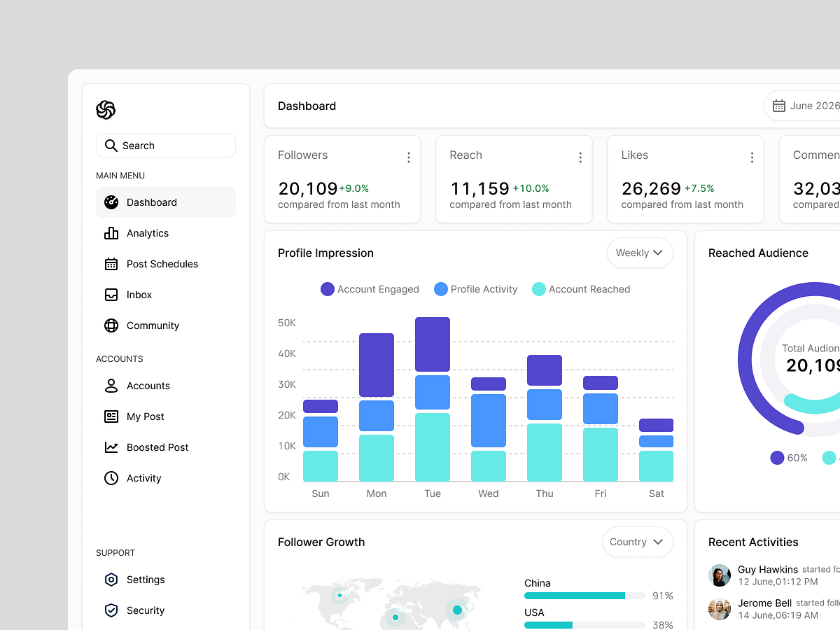Select the Community globe icon
Image resolution: width=840 pixels, height=630 pixels.
pos(111,325)
